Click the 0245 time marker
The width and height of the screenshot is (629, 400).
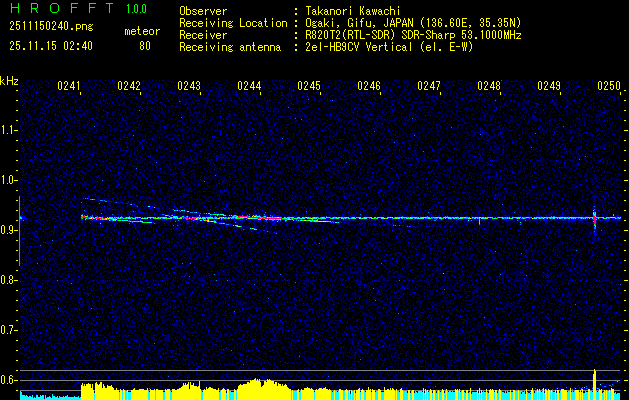[309, 87]
